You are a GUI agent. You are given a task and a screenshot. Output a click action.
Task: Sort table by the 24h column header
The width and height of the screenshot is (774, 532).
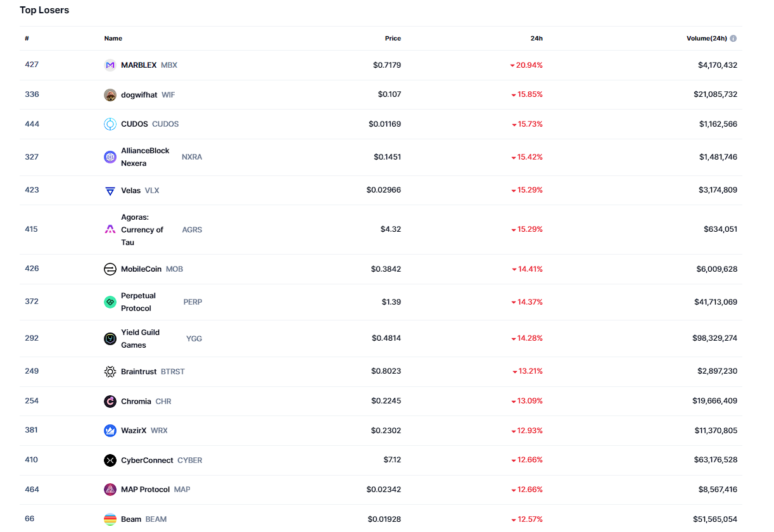pos(536,39)
